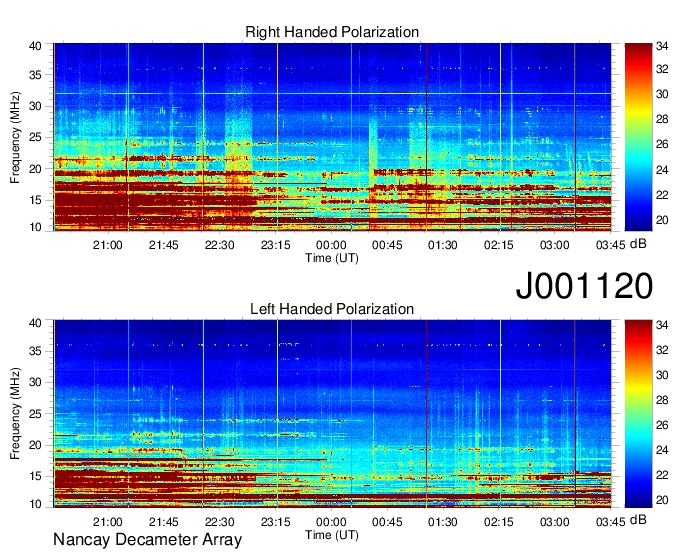Click the 25 MHz tick on the Left Handed plot
This screenshot has height=552, width=680.
(35, 414)
